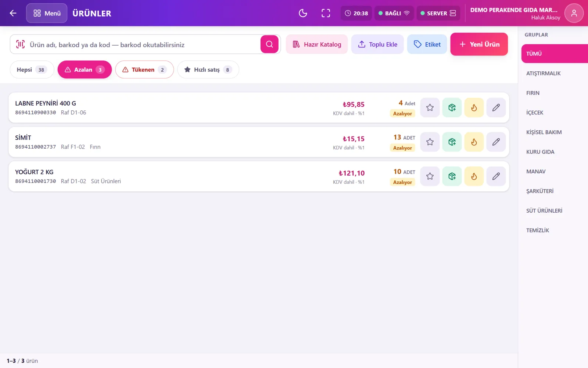The width and height of the screenshot is (588, 368).
Task: Star YOĞURT 2 KG as favorite
Action: click(x=430, y=176)
